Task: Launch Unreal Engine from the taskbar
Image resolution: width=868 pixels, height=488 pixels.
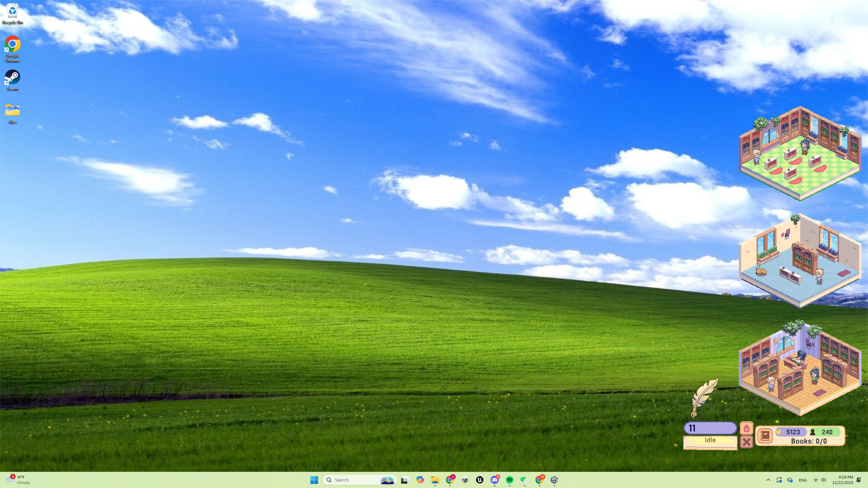Action: [480, 480]
